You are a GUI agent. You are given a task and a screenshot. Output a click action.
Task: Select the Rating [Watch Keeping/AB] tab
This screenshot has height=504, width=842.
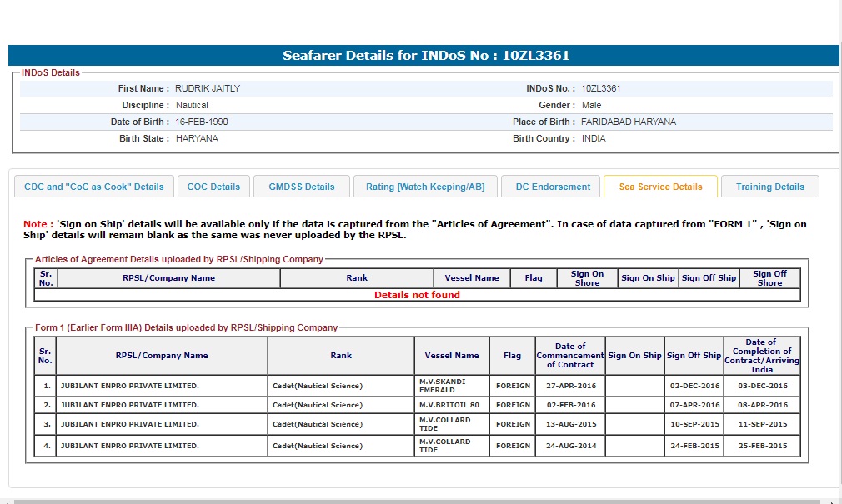coord(424,187)
